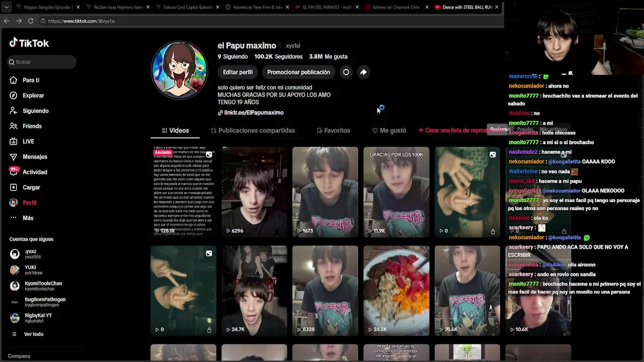Open the 100.2K Seguidores list
Viewport: 644px width, 362px height.
pyautogui.click(x=278, y=57)
